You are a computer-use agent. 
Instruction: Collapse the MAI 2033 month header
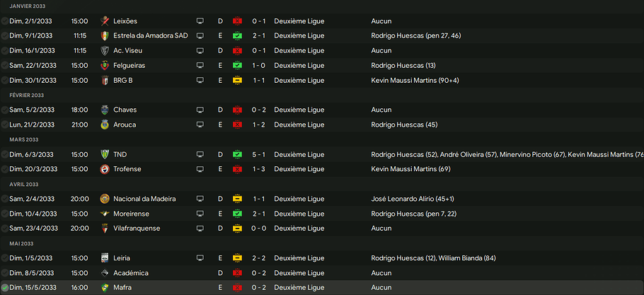click(x=21, y=243)
